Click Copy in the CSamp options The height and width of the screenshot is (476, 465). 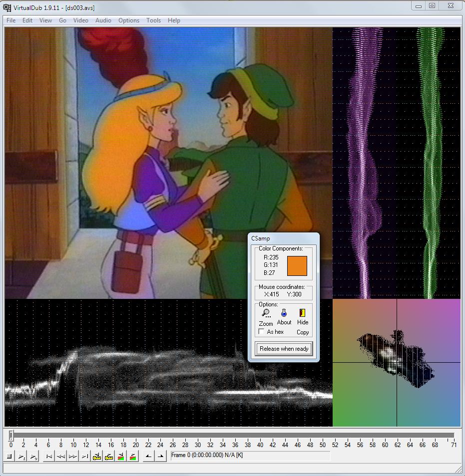[303, 332]
